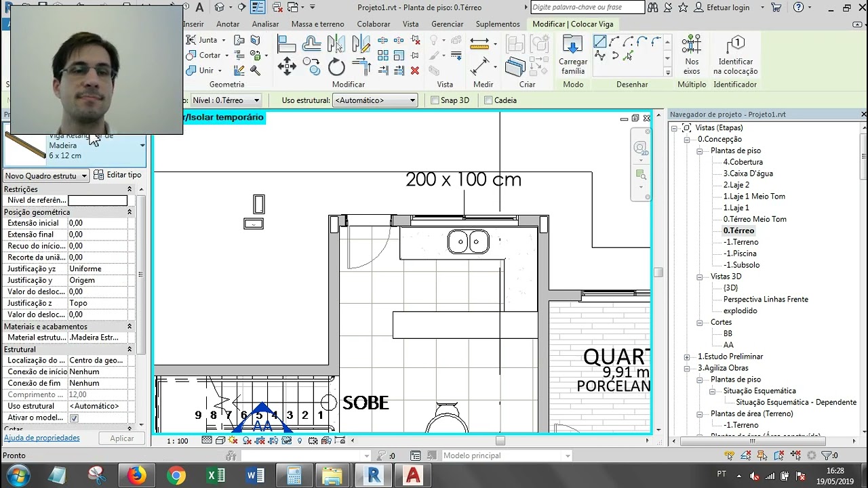
Task: Open the {3D} view in project browser
Action: [x=730, y=288]
